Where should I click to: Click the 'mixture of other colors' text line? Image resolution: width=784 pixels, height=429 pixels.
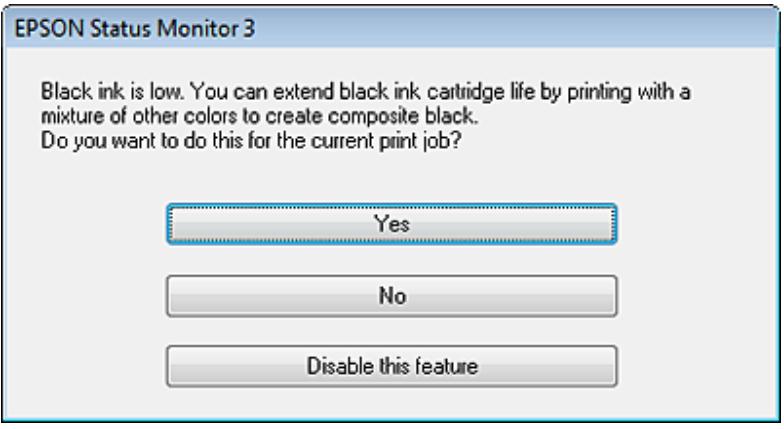260,116
